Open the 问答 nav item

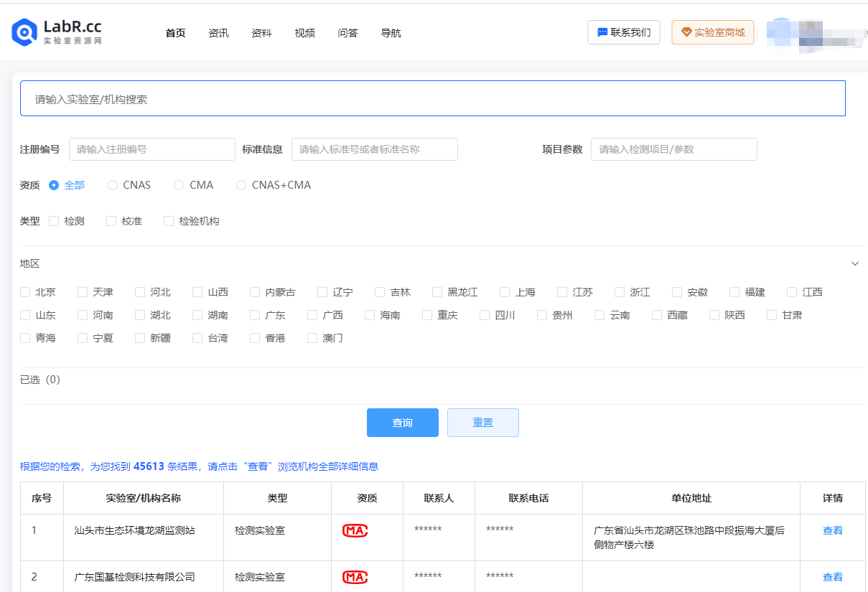point(347,33)
